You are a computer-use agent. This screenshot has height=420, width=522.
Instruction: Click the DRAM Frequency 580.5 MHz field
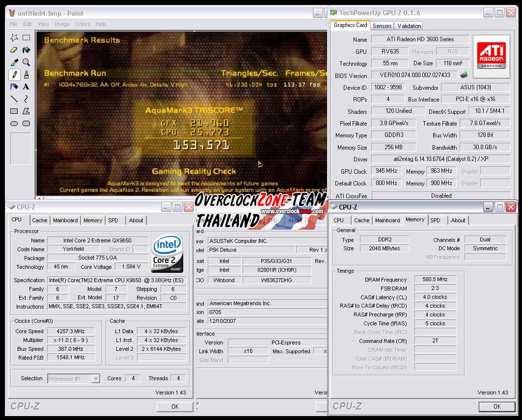(435, 279)
